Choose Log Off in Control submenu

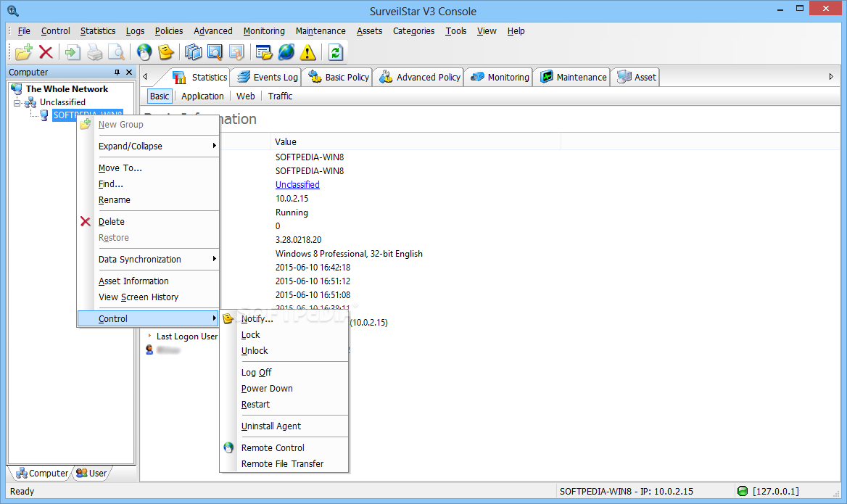click(284, 372)
